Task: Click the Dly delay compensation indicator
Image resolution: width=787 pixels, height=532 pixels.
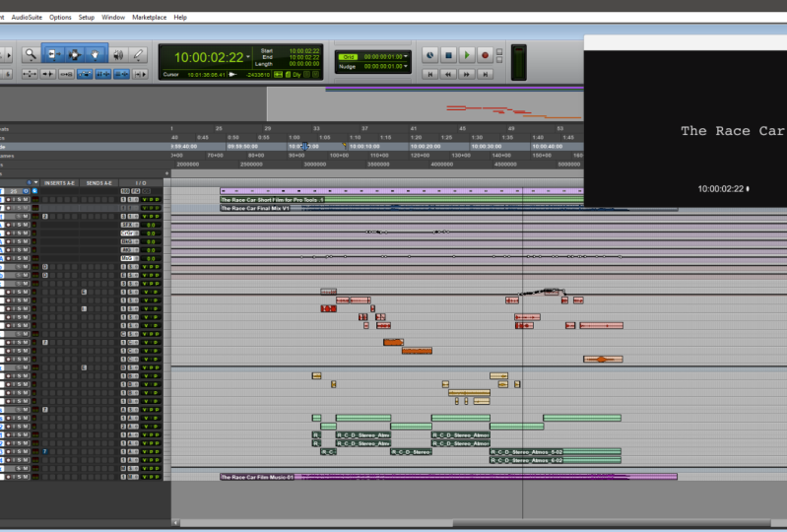Action: (x=296, y=75)
